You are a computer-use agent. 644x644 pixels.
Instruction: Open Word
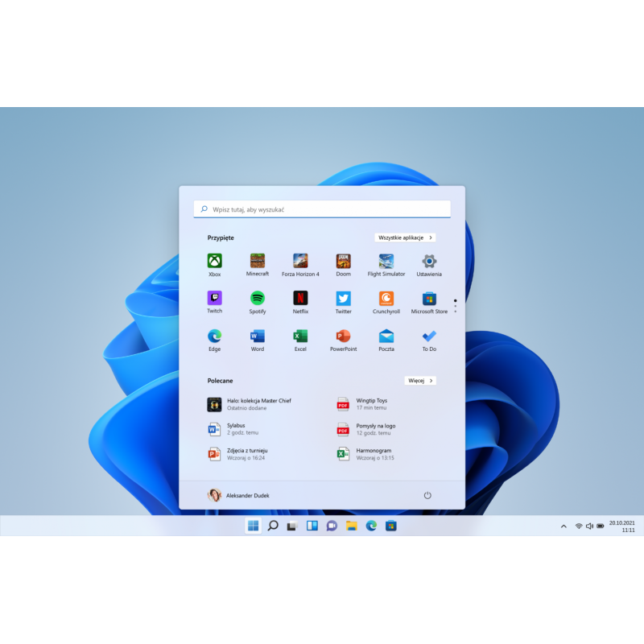coord(258,340)
